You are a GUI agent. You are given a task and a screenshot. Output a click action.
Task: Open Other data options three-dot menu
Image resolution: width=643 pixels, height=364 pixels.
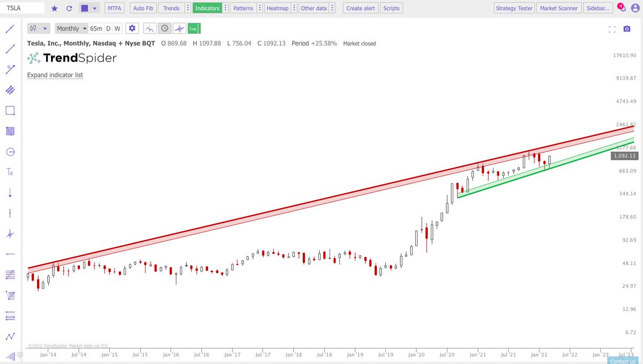332,9
